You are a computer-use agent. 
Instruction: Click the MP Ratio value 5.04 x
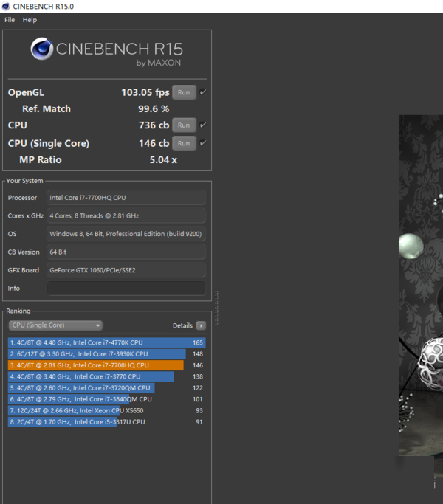pyautogui.click(x=163, y=159)
